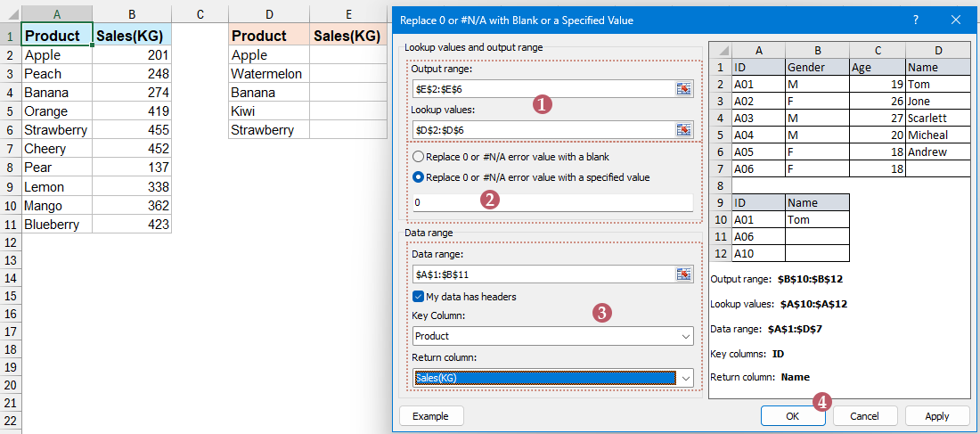Screen dimensions: 980x434
Task: Select cell D3 containing Watermelon
Action: (x=268, y=74)
